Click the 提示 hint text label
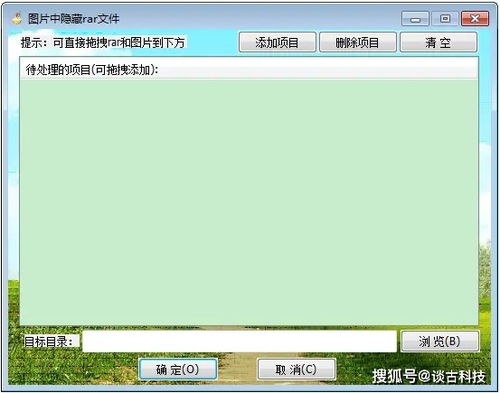Image resolution: width=500 pixels, height=393 pixels. tap(103, 43)
